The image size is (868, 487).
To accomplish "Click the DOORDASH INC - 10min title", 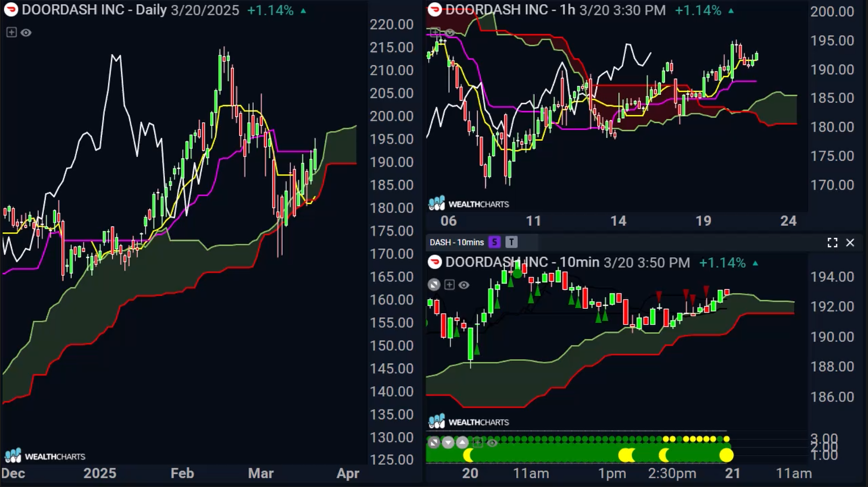I will [522, 263].
